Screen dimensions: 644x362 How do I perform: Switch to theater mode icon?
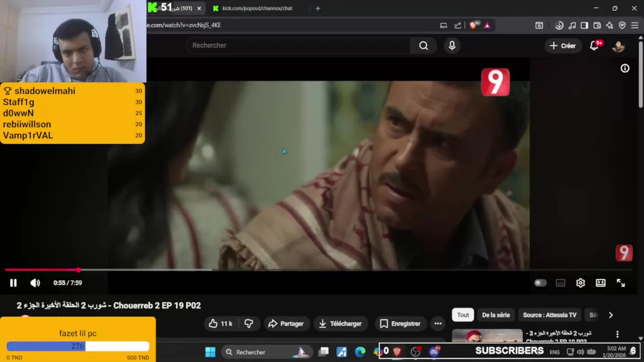coord(601,283)
